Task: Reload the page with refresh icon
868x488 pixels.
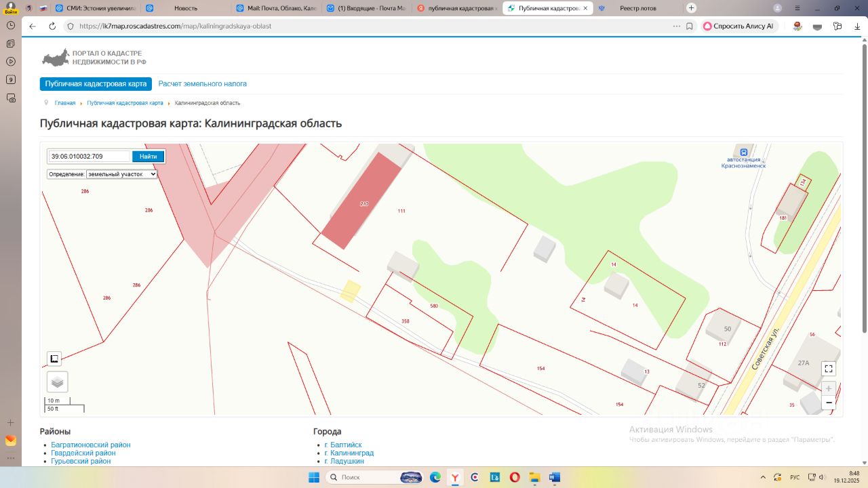Action: pyautogui.click(x=52, y=26)
